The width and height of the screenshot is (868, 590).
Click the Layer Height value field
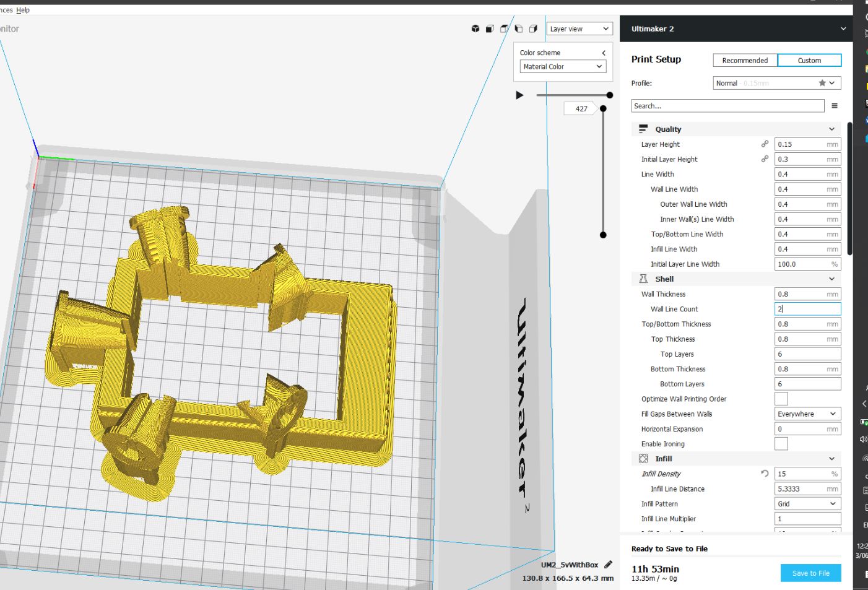(807, 144)
